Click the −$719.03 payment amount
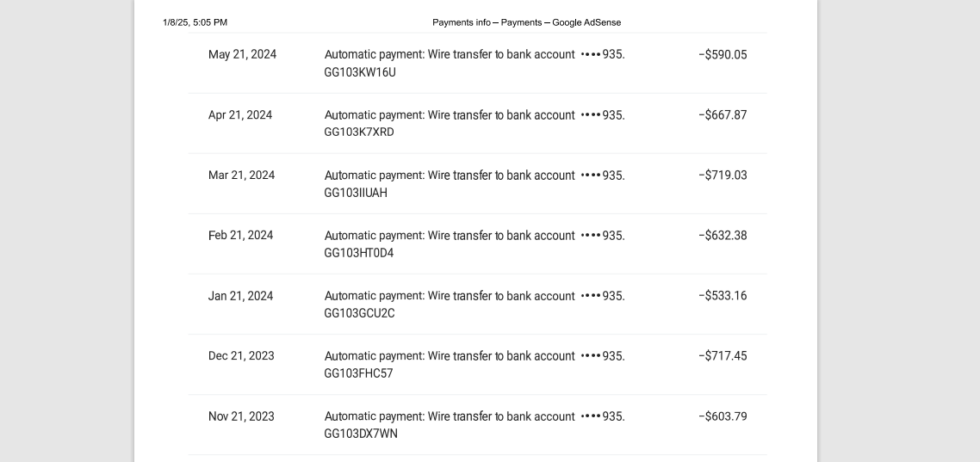Viewport: 980px width, 462px height. click(x=723, y=175)
